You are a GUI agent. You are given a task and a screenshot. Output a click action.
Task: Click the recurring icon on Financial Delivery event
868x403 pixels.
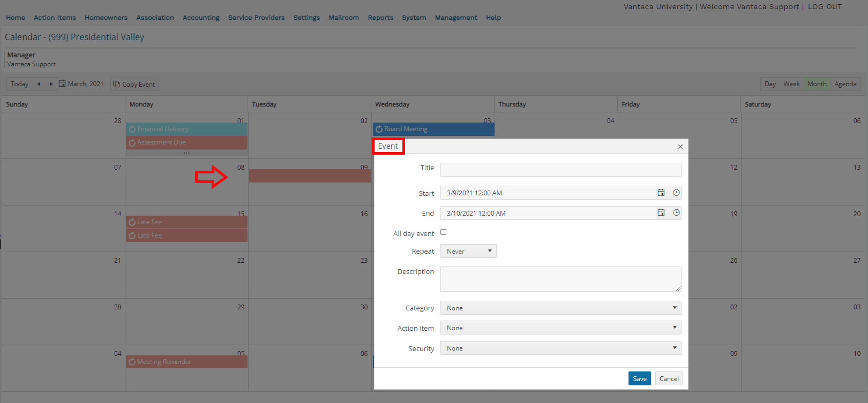(x=132, y=129)
